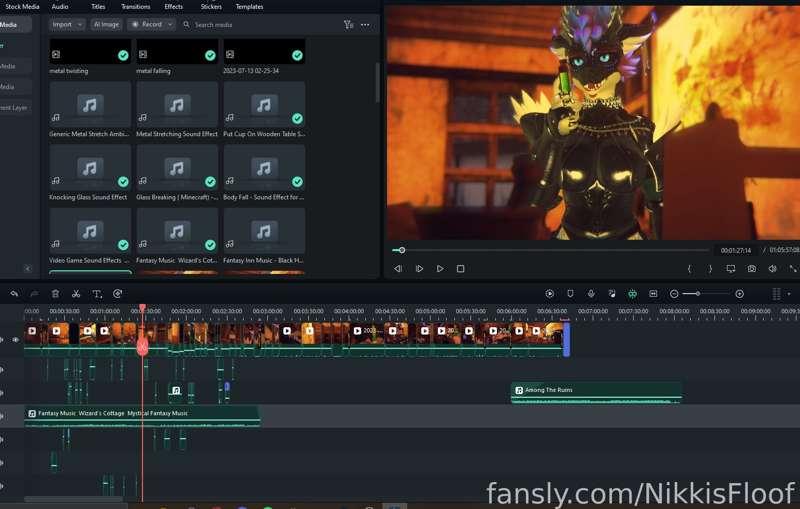This screenshot has height=509, width=800.
Task: Toggle visibility eye on video track
Action: pyautogui.click(x=16, y=340)
